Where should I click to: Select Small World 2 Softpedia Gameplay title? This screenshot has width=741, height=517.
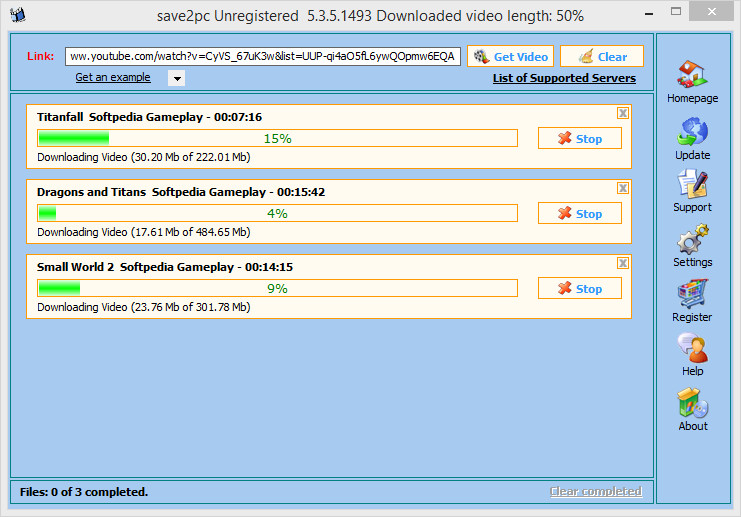click(x=165, y=267)
